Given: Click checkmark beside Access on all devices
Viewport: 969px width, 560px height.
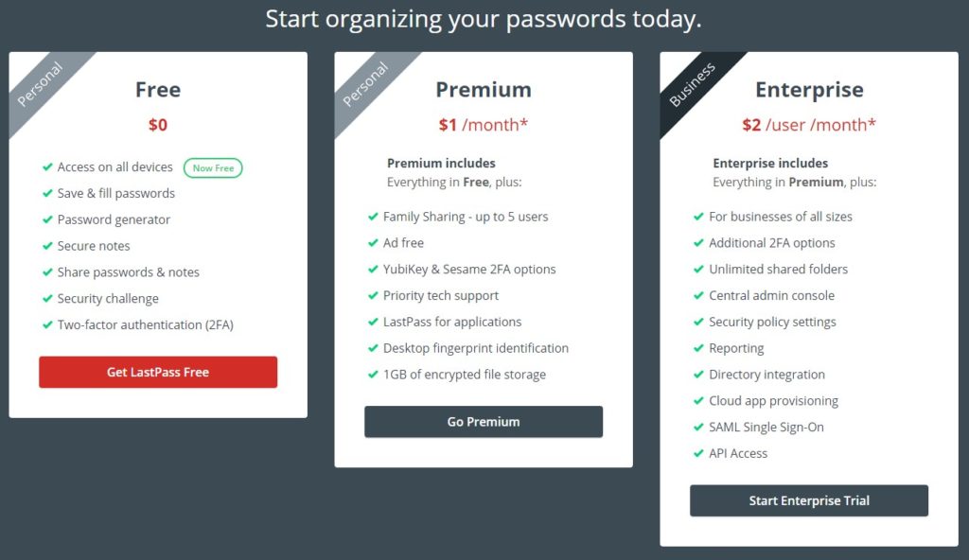Looking at the screenshot, I should pos(47,166).
